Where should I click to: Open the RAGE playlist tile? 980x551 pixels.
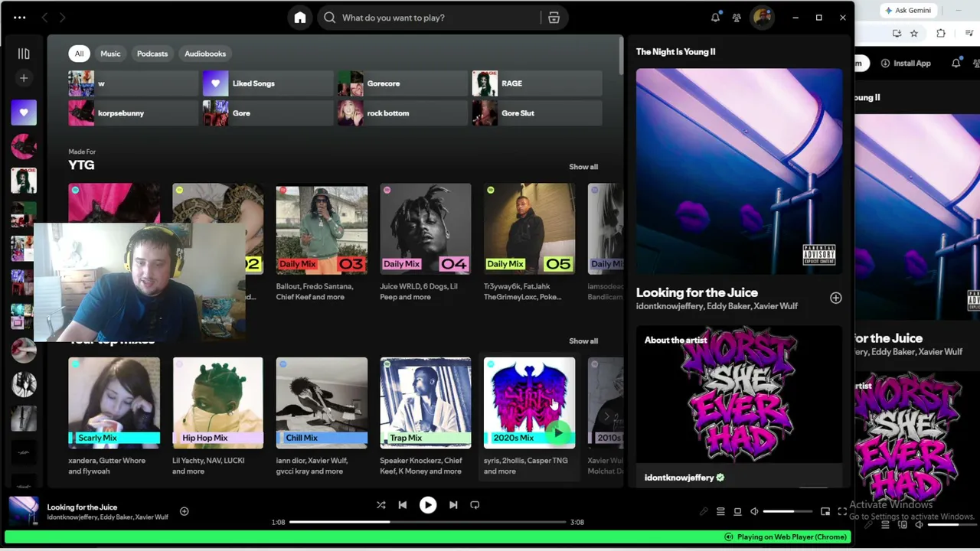click(x=537, y=83)
